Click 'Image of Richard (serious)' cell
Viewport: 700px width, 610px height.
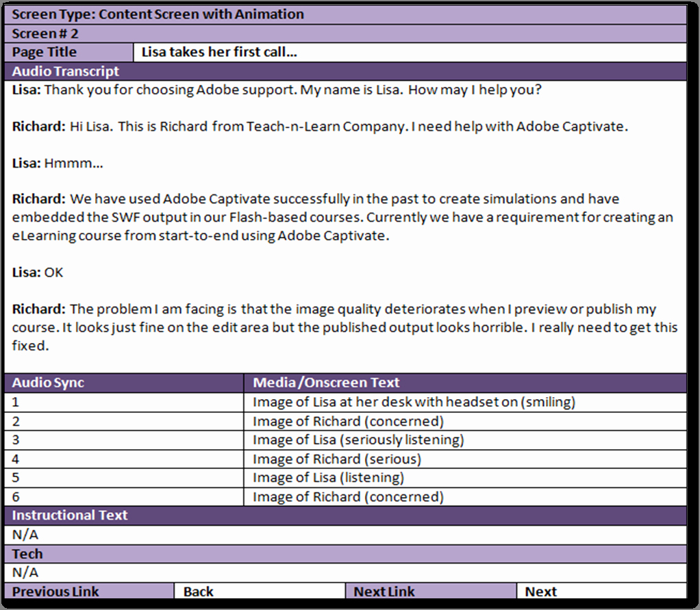click(465, 459)
